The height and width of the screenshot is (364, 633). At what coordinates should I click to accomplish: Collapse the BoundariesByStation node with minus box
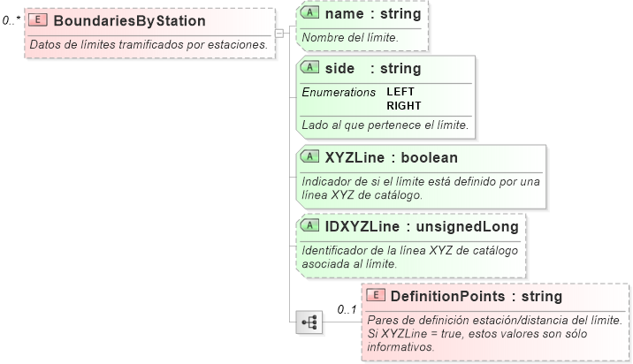coord(279,34)
